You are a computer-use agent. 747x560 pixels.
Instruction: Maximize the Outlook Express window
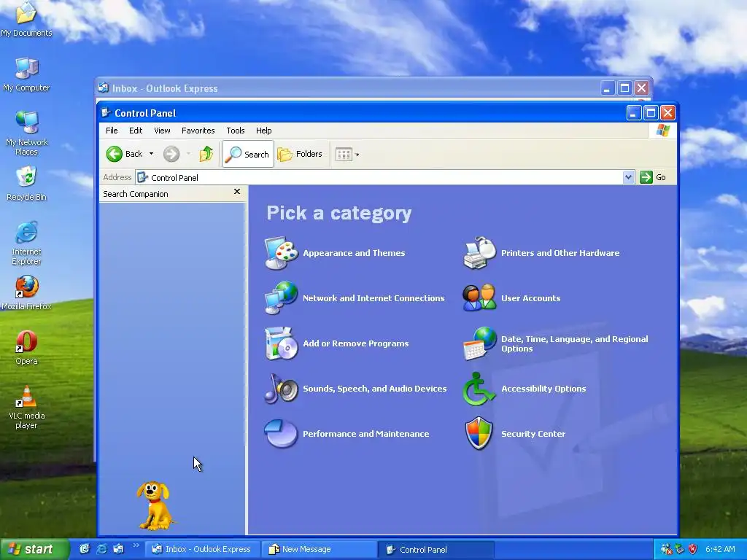pos(624,88)
